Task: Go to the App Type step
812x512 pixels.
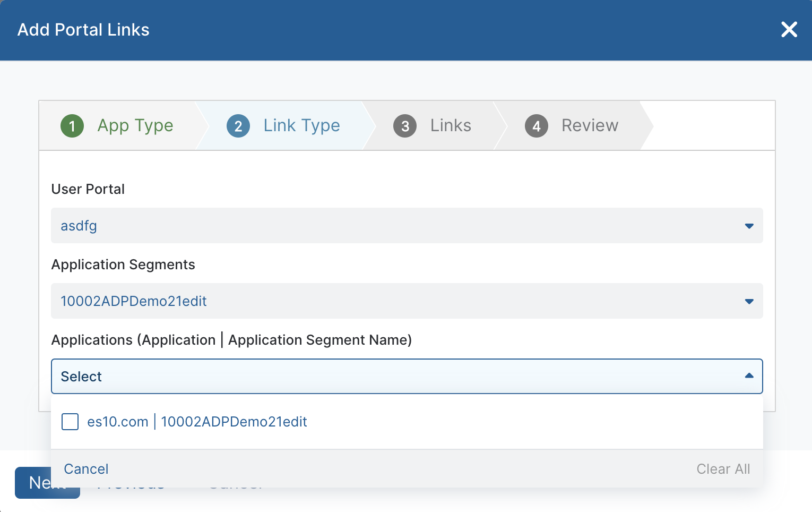Action: [135, 126]
